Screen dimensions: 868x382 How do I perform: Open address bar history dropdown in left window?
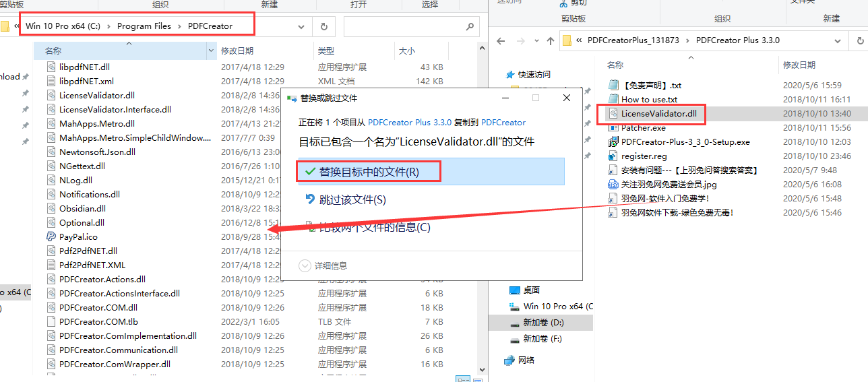(x=301, y=27)
